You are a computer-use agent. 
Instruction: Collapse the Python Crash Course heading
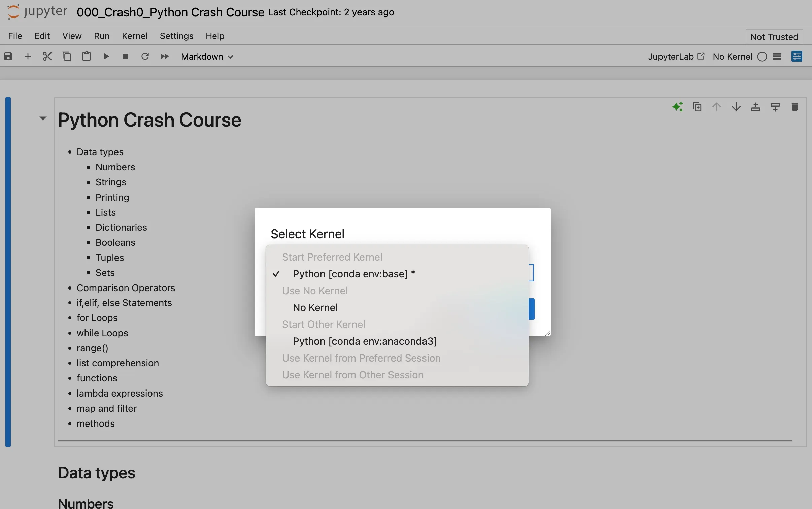[x=43, y=118]
